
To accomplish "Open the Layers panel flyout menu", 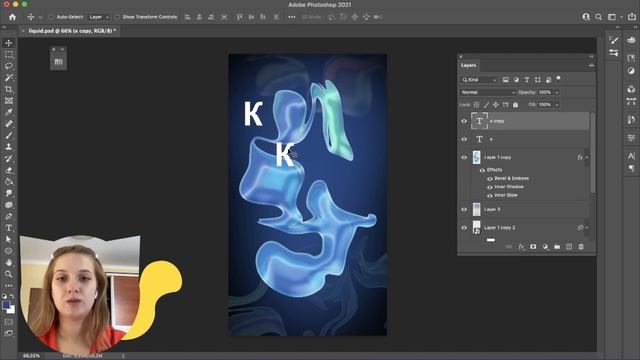I will click(591, 65).
